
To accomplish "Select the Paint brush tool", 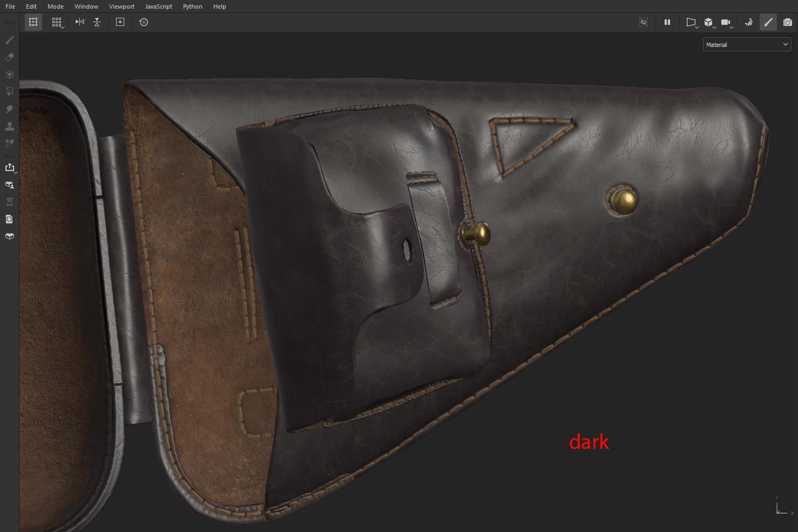I will click(x=9, y=40).
